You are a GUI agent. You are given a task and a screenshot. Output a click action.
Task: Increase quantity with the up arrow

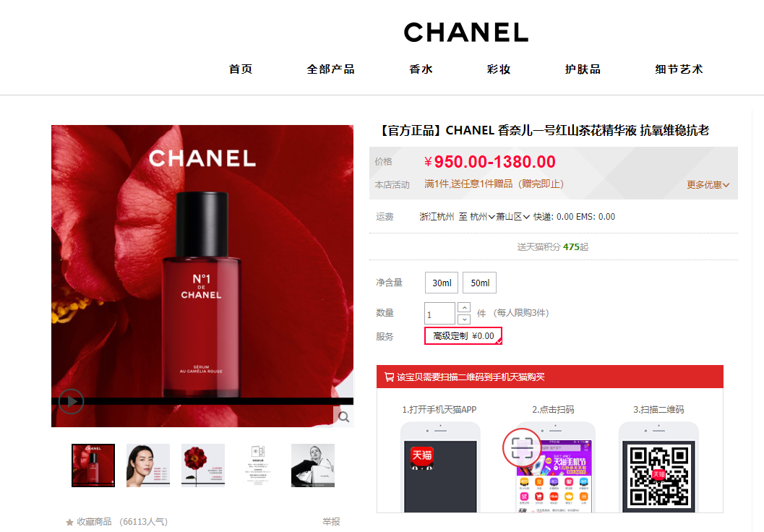[464, 308]
